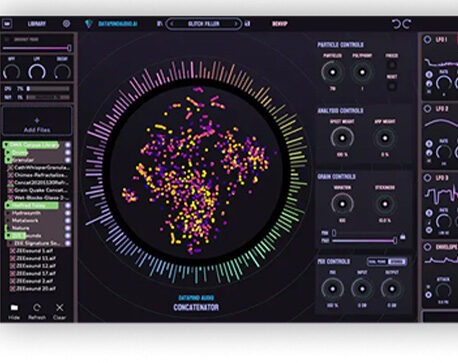Remove ZEEsound 2.aif via X icon

[x=12, y=281]
